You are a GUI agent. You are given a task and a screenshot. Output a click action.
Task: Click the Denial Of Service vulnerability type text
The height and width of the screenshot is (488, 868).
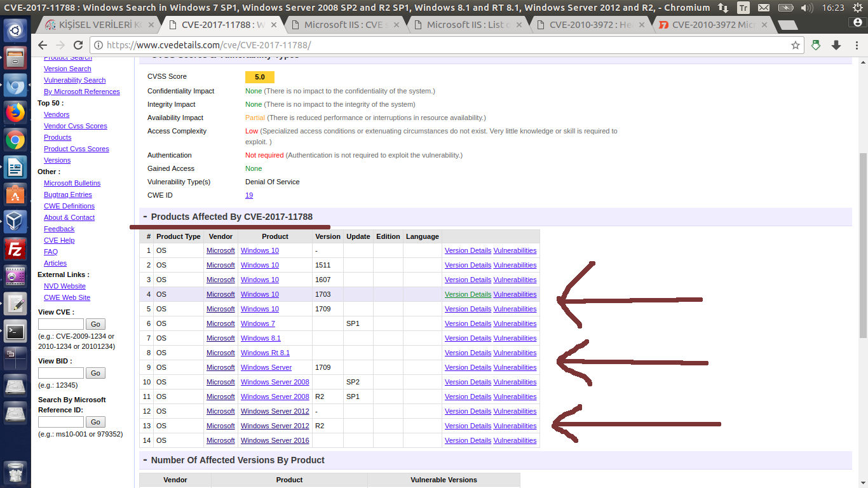272,182
